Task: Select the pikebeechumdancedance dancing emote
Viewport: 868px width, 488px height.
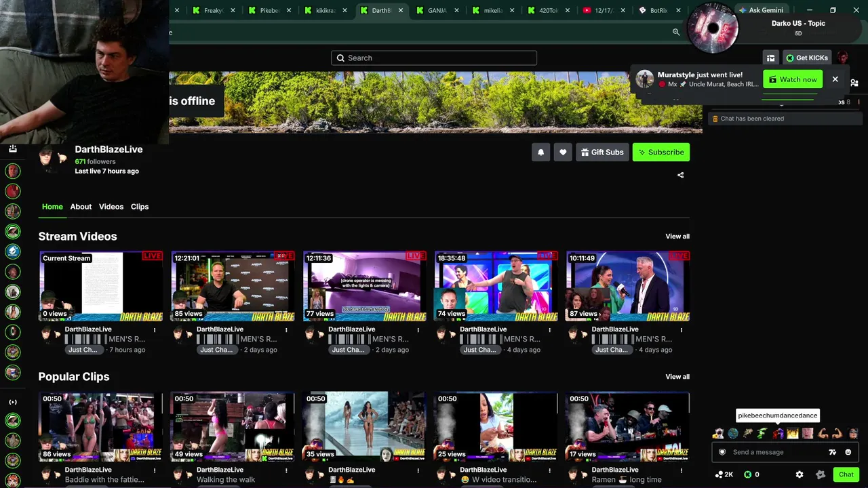Action: click(x=778, y=433)
